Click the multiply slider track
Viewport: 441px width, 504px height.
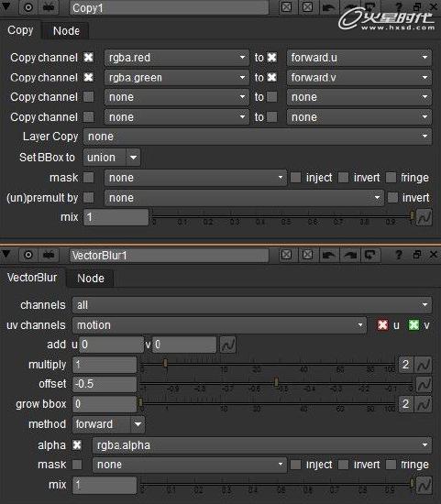[x=268, y=364]
